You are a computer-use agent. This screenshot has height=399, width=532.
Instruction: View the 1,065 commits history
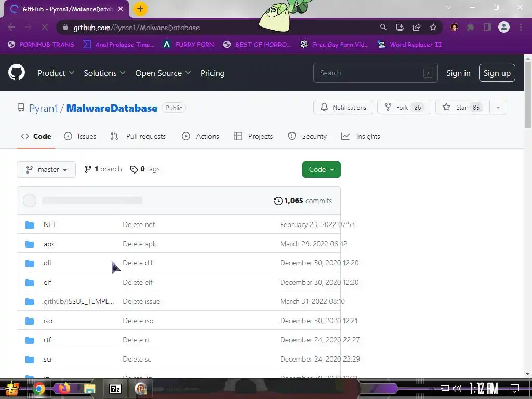(x=303, y=201)
